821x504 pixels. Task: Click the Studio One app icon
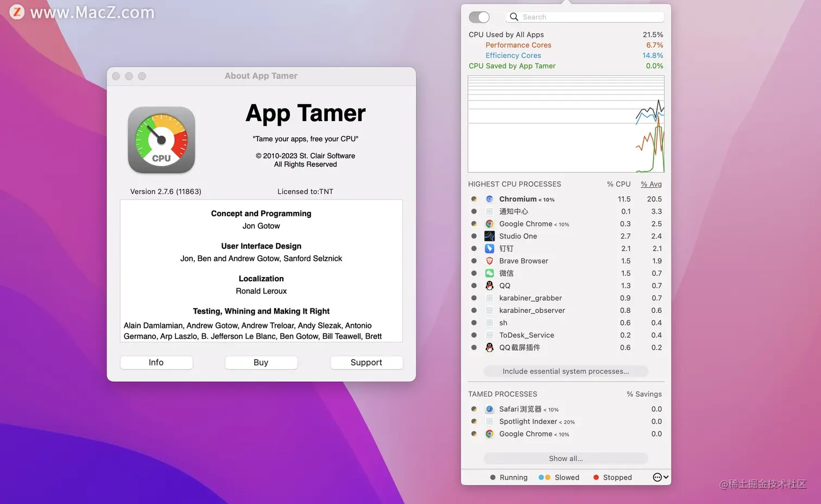pos(489,236)
